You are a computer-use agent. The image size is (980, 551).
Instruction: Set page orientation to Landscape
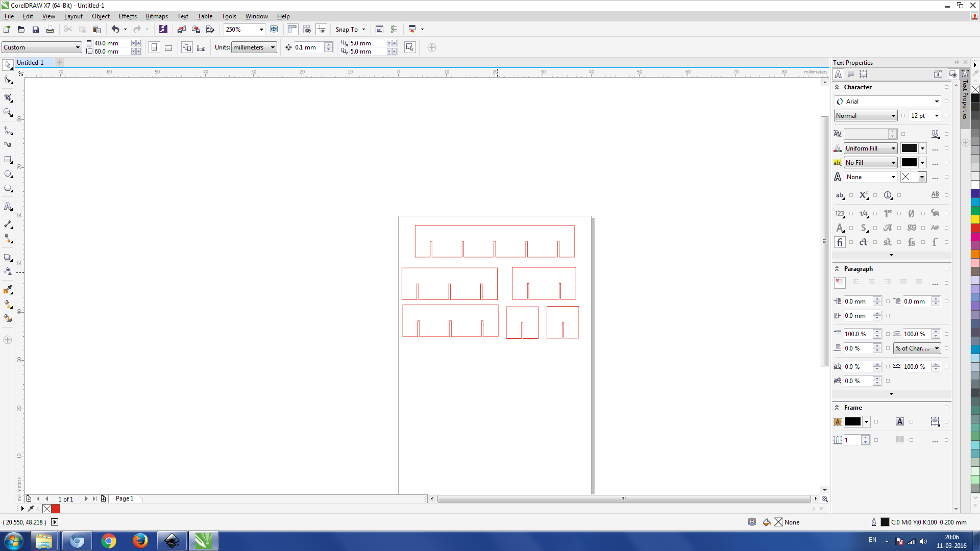(x=168, y=47)
